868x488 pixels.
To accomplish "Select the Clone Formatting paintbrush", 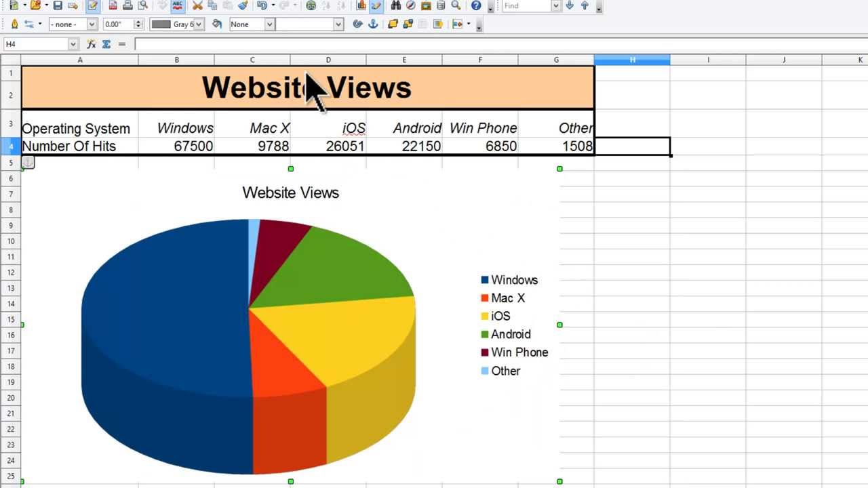I will (243, 5).
